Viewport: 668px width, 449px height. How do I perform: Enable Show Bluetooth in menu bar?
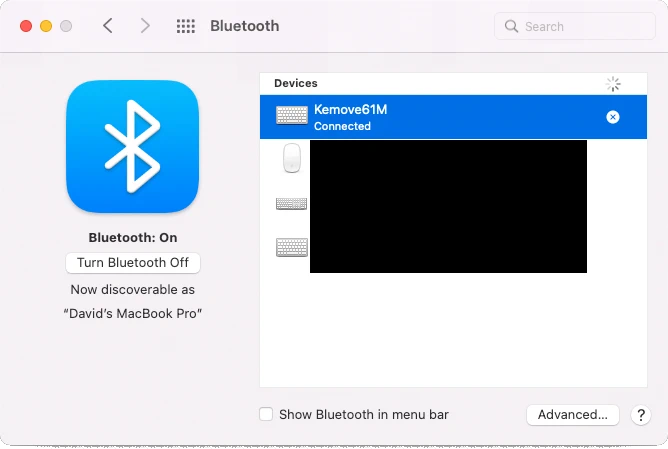click(x=266, y=414)
